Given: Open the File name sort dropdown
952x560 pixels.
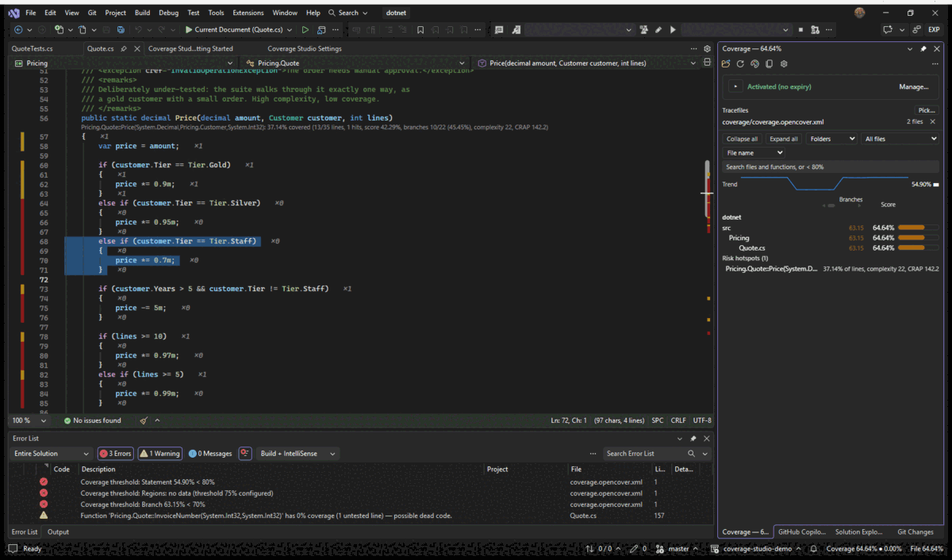Looking at the screenshot, I should [754, 152].
